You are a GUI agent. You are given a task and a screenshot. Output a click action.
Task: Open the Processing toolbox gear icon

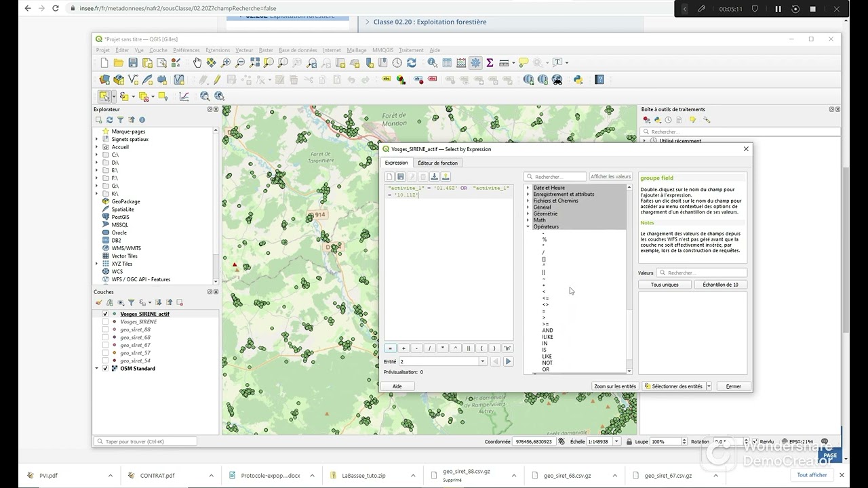tap(475, 63)
